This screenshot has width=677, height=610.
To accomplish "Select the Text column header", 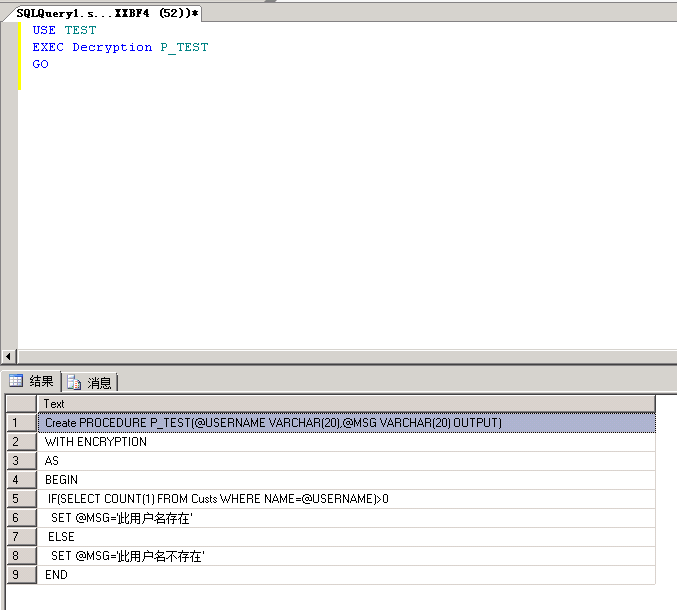I will click(x=346, y=404).
